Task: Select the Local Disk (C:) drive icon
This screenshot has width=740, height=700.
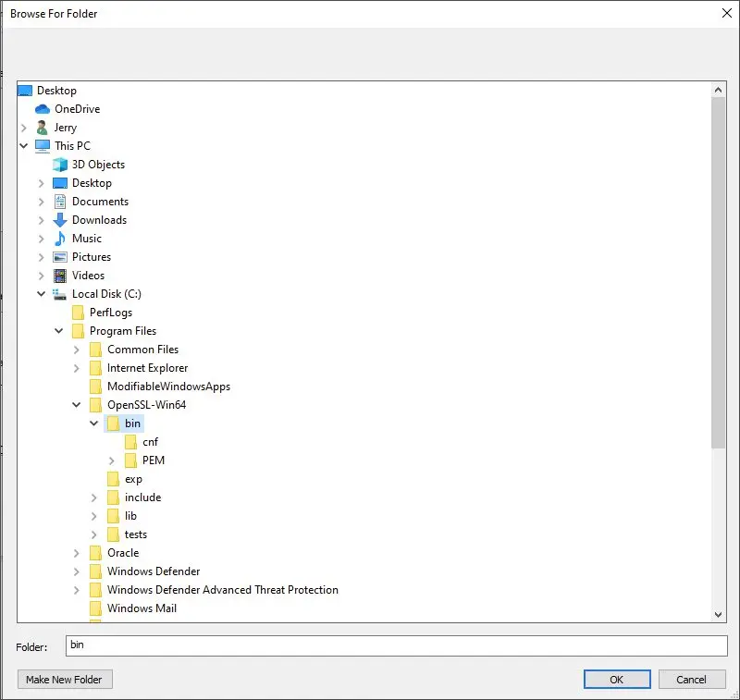Action: tap(59, 294)
